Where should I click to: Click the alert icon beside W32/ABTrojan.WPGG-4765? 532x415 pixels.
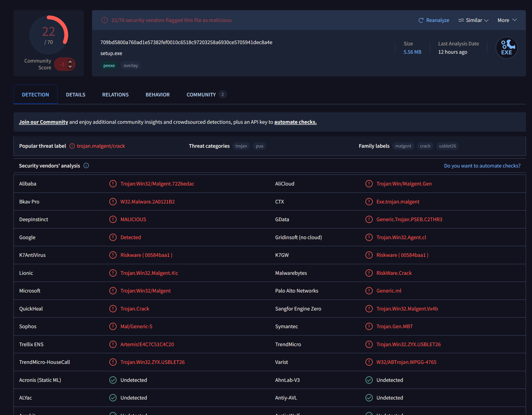(x=369, y=362)
